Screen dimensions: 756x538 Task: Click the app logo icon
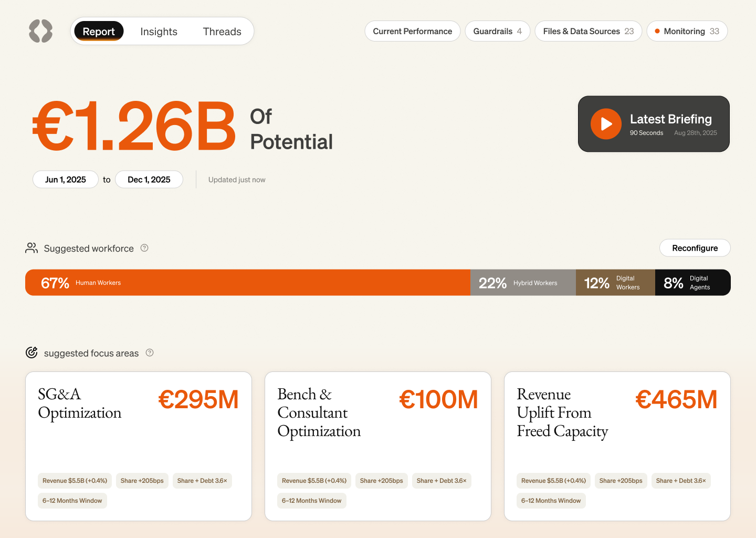point(40,31)
